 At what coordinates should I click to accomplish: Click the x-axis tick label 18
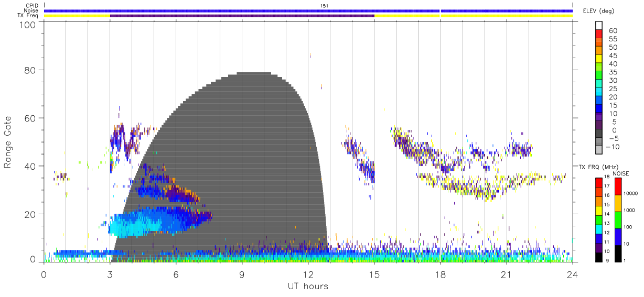pyautogui.click(x=441, y=274)
